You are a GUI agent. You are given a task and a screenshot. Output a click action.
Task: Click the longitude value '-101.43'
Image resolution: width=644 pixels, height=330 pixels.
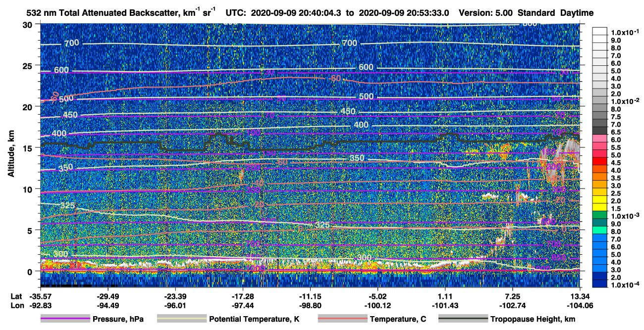tap(445, 305)
